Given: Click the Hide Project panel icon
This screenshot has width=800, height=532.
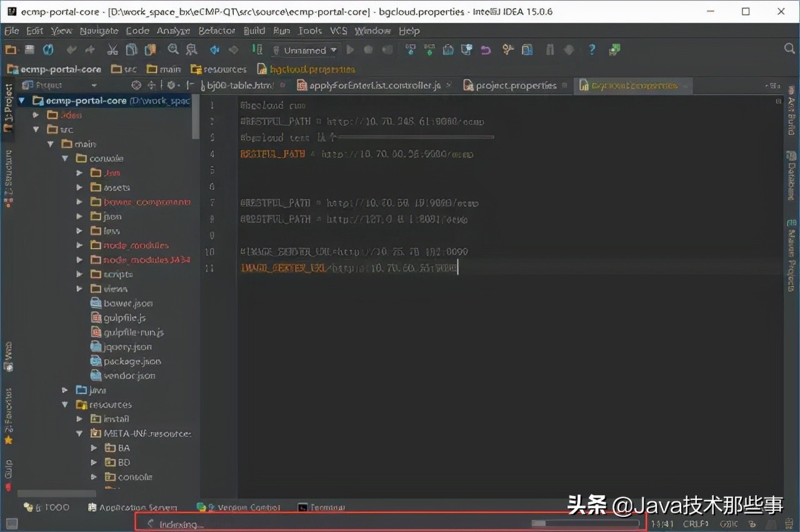Looking at the screenshot, I should pyautogui.click(x=190, y=86).
